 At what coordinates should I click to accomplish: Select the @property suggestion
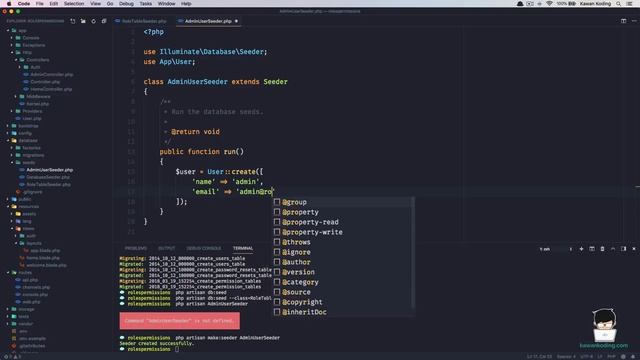pyautogui.click(x=343, y=212)
